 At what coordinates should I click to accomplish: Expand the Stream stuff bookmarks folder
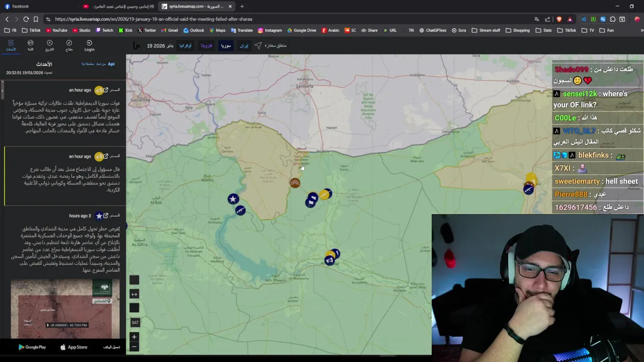(486, 30)
